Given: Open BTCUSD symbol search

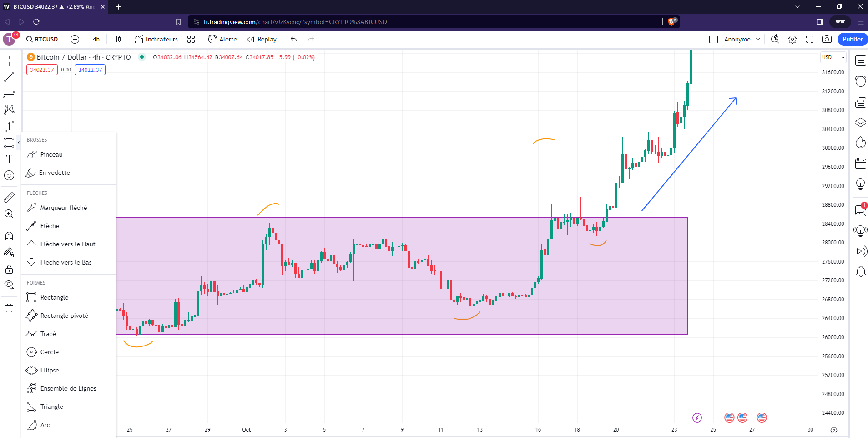Looking at the screenshot, I should pos(42,39).
